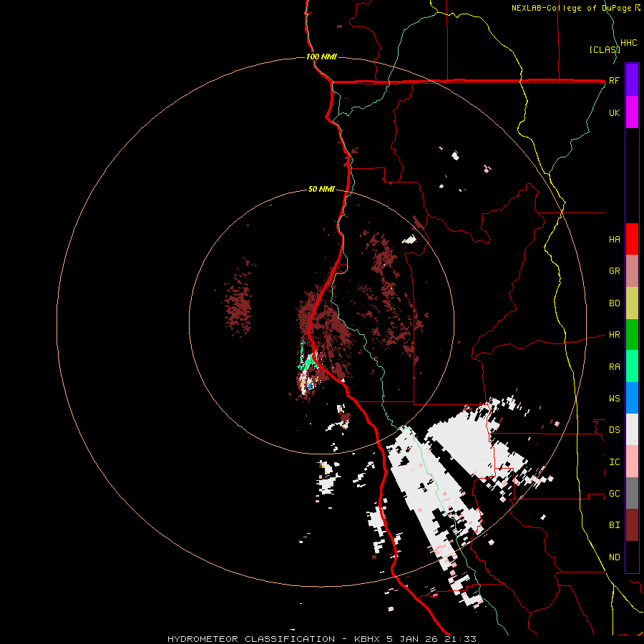Select the GR graupel legend color
Viewport: 644px width, 644px height.
point(632,271)
